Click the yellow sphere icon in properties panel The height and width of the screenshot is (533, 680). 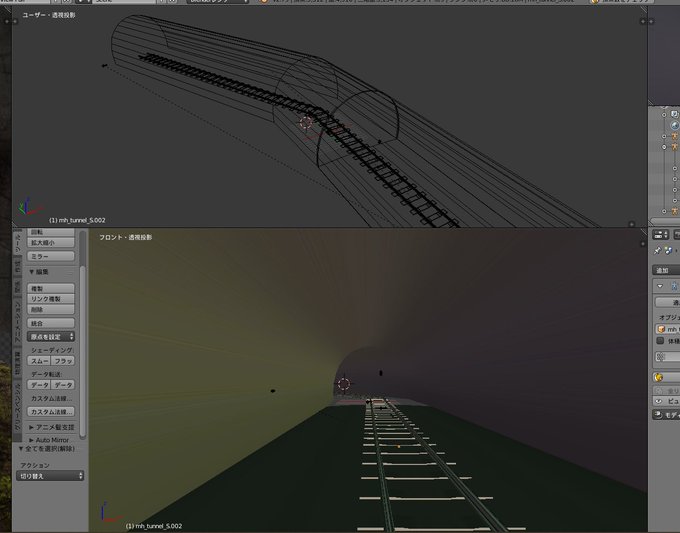click(x=659, y=377)
